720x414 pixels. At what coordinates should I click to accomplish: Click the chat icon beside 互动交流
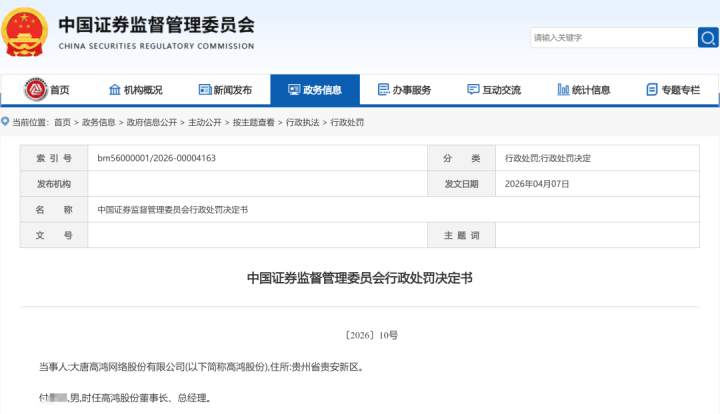tap(473, 90)
